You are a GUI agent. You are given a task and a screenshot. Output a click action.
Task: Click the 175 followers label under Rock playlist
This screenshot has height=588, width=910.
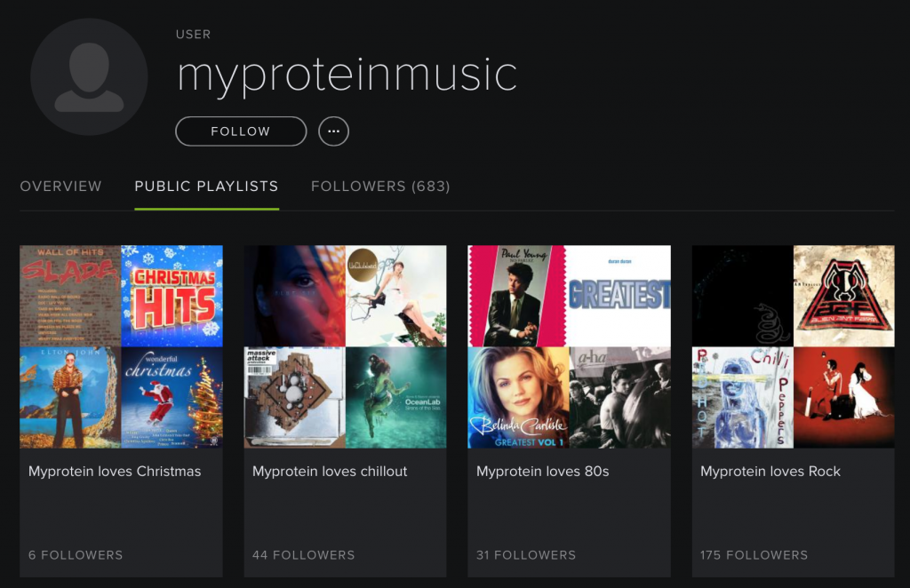tap(754, 554)
